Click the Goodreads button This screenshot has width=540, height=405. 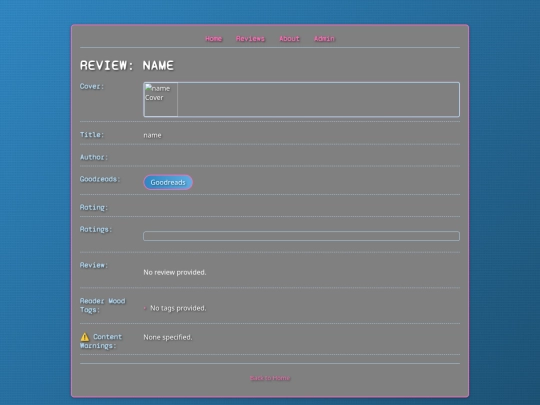pos(168,182)
